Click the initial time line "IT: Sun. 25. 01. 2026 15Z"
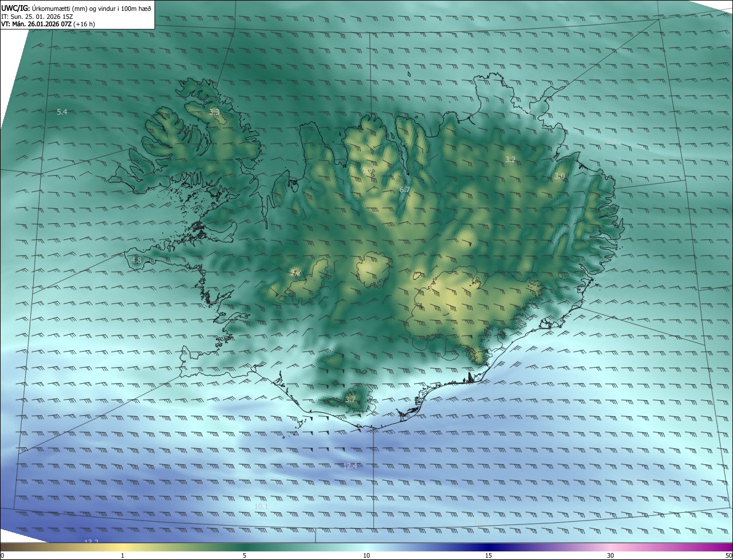The width and height of the screenshot is (733, 560). click(x=37, y=16)
